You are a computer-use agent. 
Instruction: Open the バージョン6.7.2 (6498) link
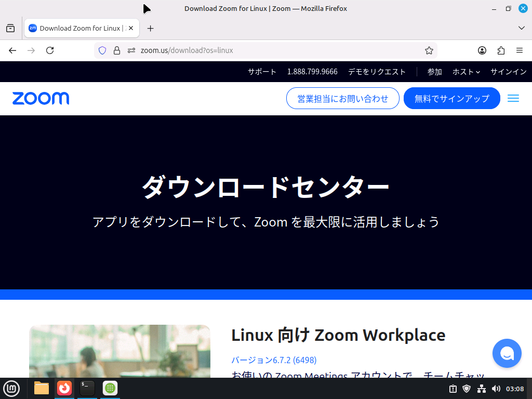pos(273,360)
